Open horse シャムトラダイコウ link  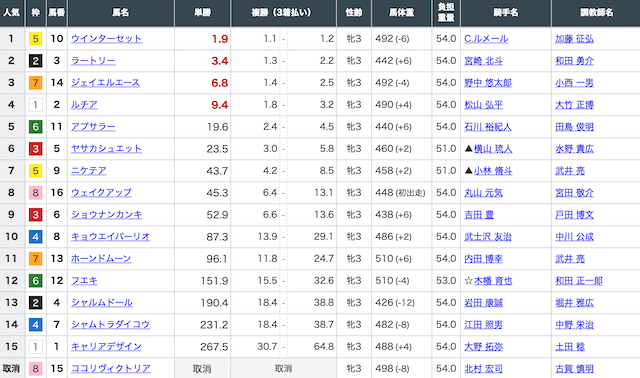point(110,325)
